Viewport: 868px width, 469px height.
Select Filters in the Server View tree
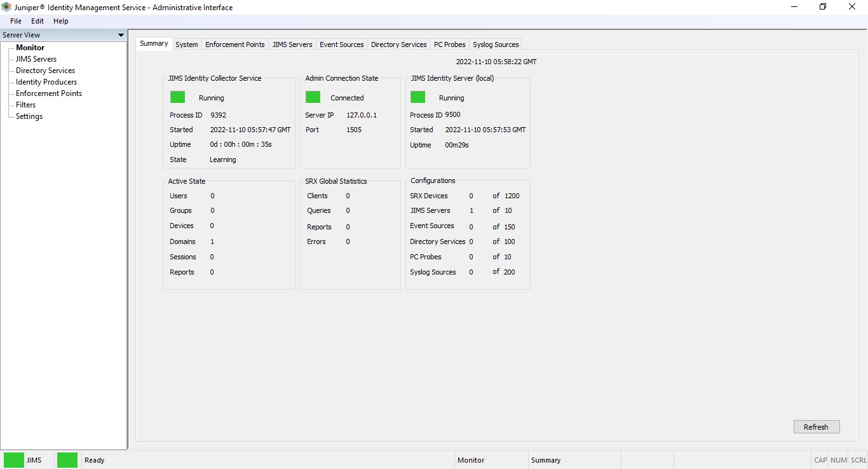[x=26, y=105]
